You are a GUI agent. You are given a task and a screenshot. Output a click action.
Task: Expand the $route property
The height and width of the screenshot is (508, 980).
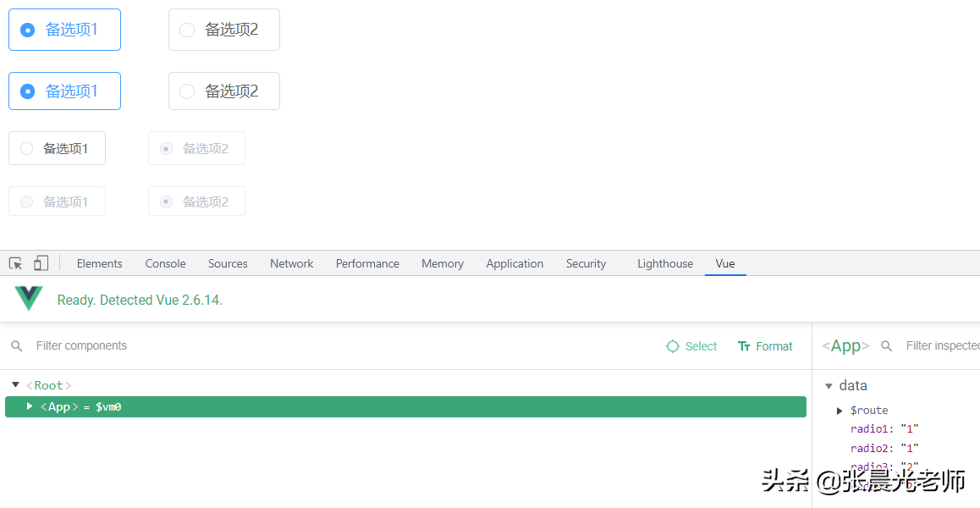pos(840,411)
